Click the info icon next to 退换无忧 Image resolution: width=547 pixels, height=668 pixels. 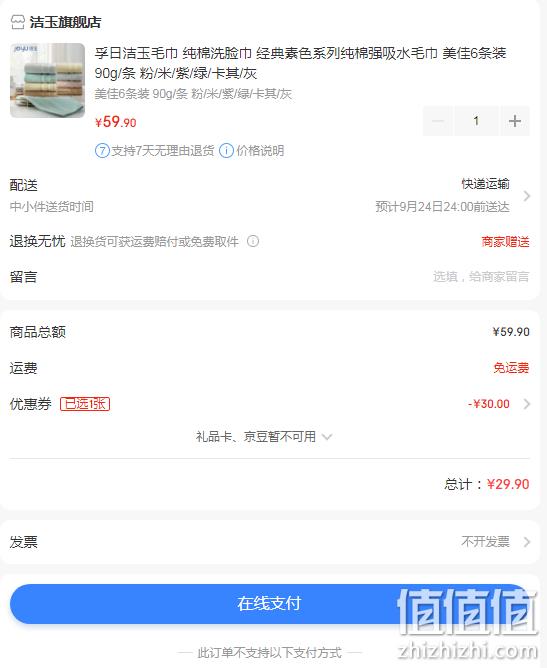[x=253, y=242]
